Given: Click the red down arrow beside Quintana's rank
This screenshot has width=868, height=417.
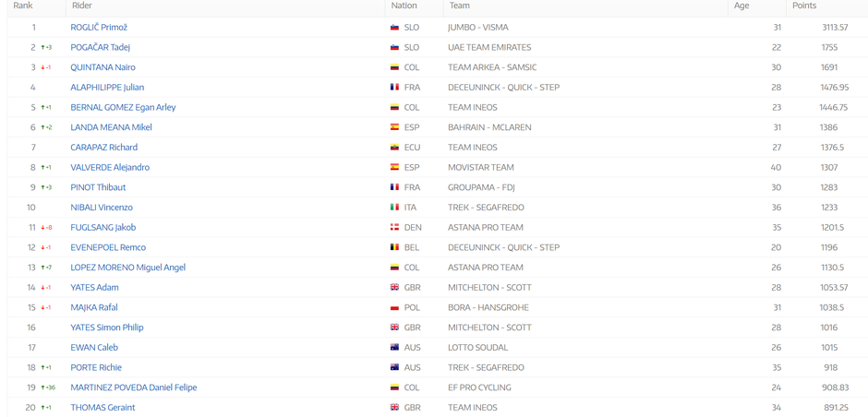Looking at the screenshot, I should 42,68.
